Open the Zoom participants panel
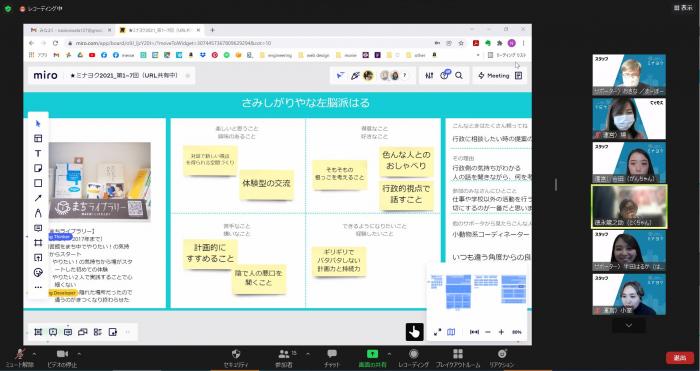 pyautogui.click(x=284, y=358)
